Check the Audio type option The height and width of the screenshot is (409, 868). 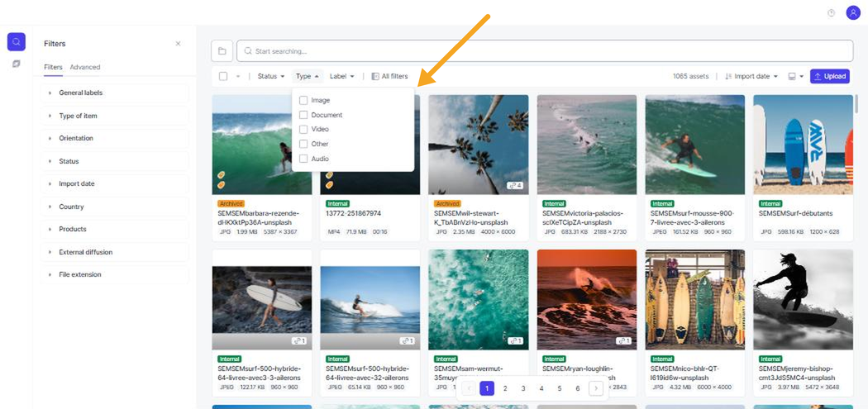click(x=303, y=159)
